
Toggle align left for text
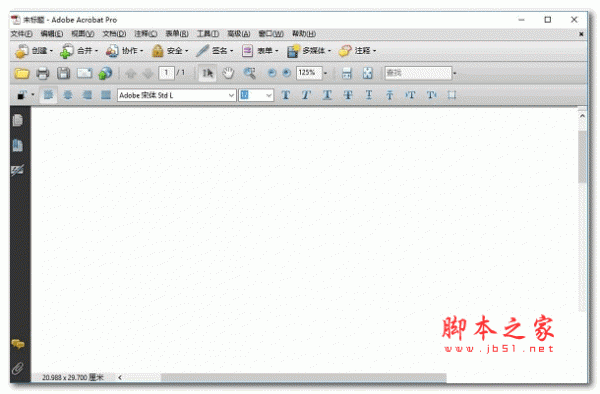49,95
